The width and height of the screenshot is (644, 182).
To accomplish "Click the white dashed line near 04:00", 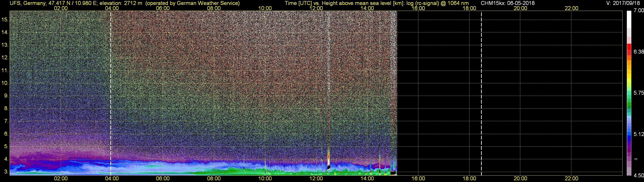I will click(111, 93).
